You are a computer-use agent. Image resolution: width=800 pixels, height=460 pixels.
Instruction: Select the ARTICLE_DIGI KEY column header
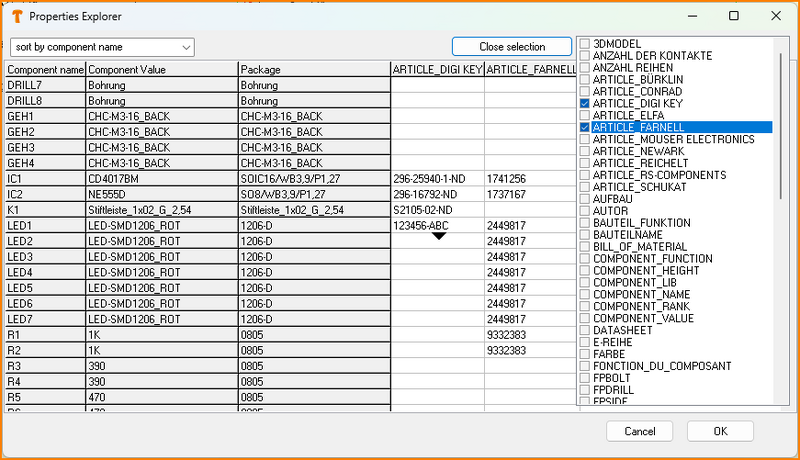point(437,70)
